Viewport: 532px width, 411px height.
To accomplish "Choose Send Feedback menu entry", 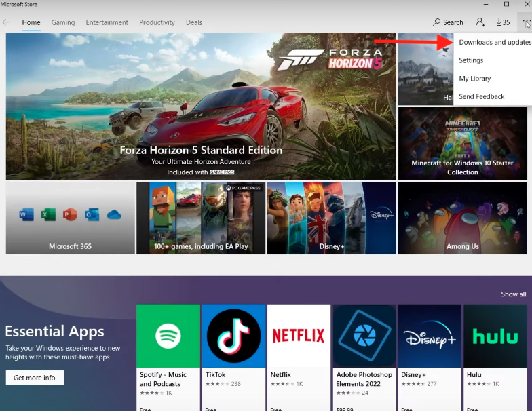I will (493, 96).
